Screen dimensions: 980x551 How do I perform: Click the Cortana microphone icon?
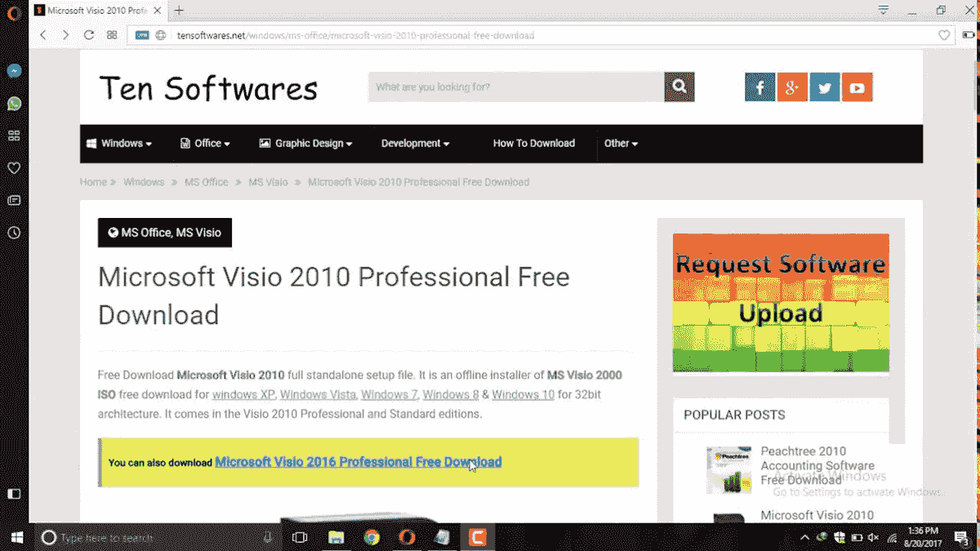267,537
